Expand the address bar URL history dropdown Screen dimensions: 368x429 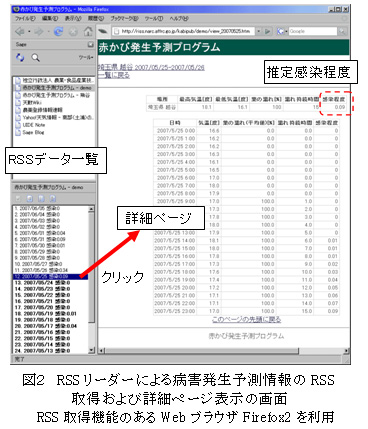point(258,31)
